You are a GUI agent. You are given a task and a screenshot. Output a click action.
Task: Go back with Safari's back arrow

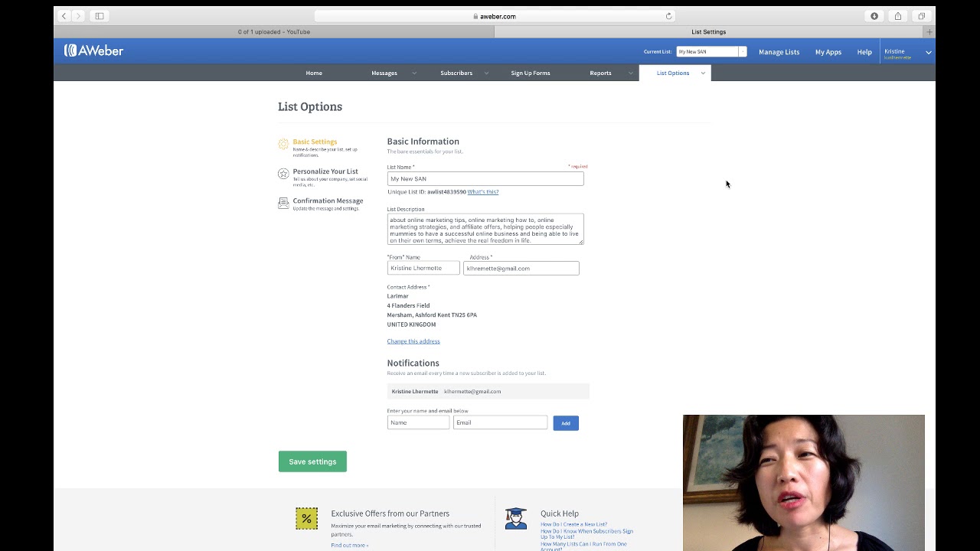click(64, 16)
